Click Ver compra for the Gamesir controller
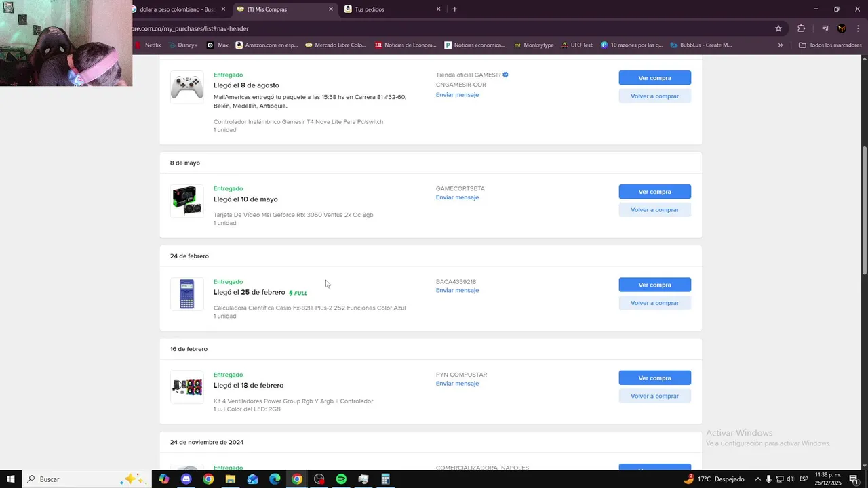Viewport: 868px width, 488px height. click(654, 78)
